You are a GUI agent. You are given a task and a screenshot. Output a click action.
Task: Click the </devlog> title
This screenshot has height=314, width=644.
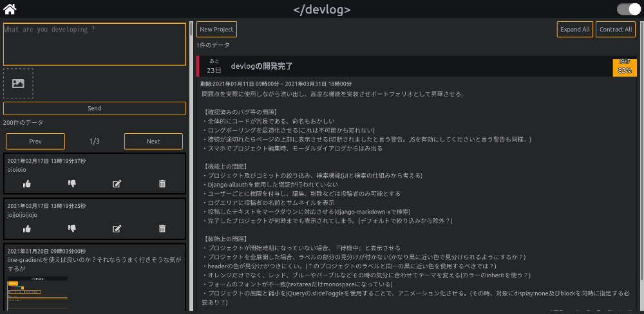[322, 9]
